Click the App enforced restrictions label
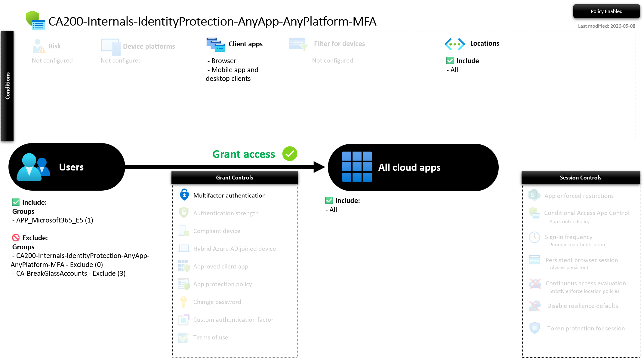644x362 pixels. [x=579, y=196]
